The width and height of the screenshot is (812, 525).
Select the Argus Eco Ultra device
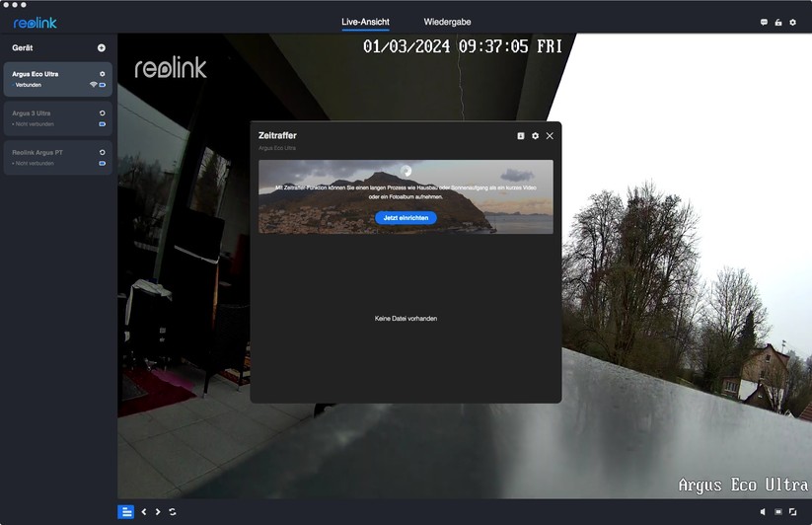tap(58, 79)
